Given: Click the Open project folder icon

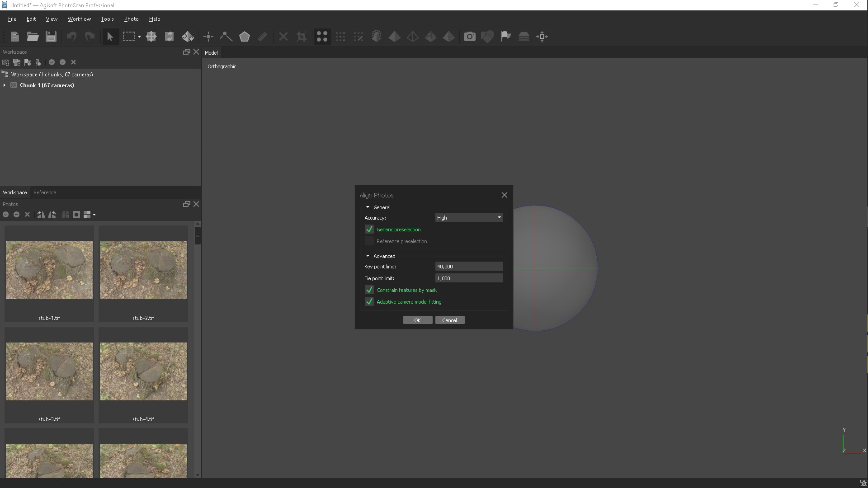Looking at the screenshot, I should tap(33, 37).
